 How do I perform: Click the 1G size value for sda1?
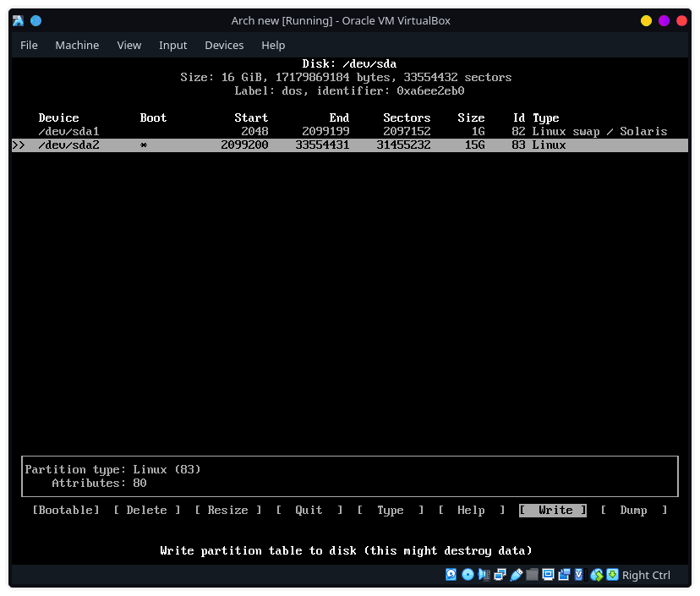click(x=479, y=131)
